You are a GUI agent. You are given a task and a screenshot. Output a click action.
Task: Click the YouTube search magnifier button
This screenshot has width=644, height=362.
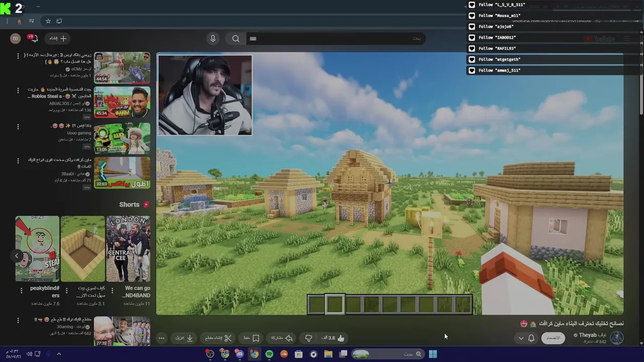(x=235, y=39)
